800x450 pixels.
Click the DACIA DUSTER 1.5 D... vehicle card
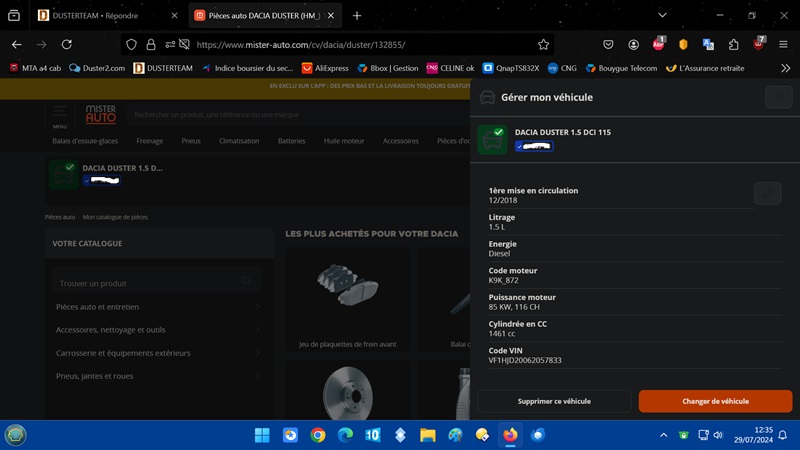pos(107,174)
